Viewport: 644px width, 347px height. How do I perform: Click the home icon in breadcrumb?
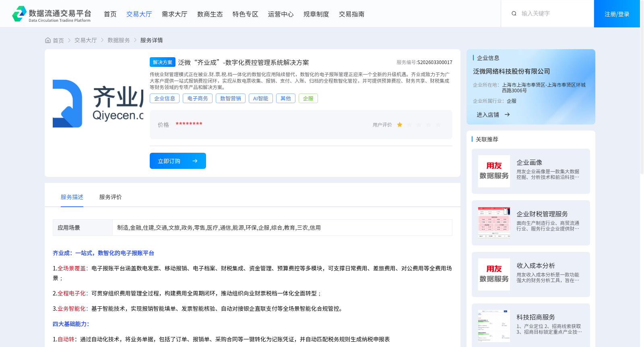click(48, 40)
